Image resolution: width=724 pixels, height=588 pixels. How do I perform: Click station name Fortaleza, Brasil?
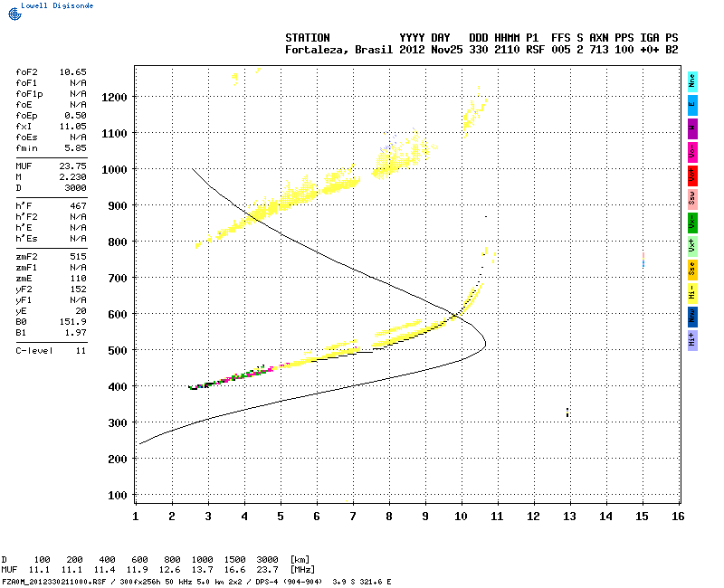coord(338,50)
